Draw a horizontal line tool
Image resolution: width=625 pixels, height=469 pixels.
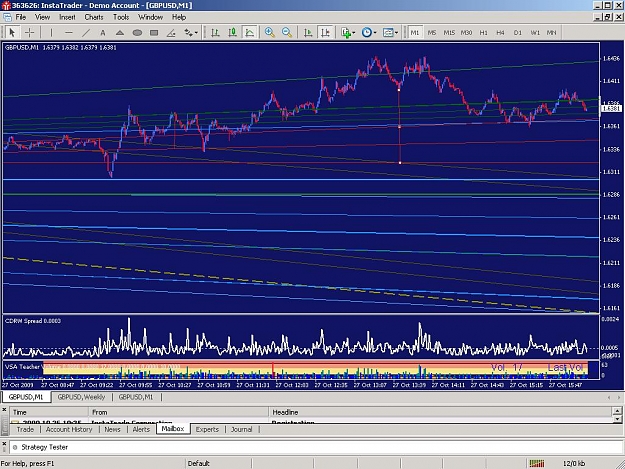click(69, 33)
